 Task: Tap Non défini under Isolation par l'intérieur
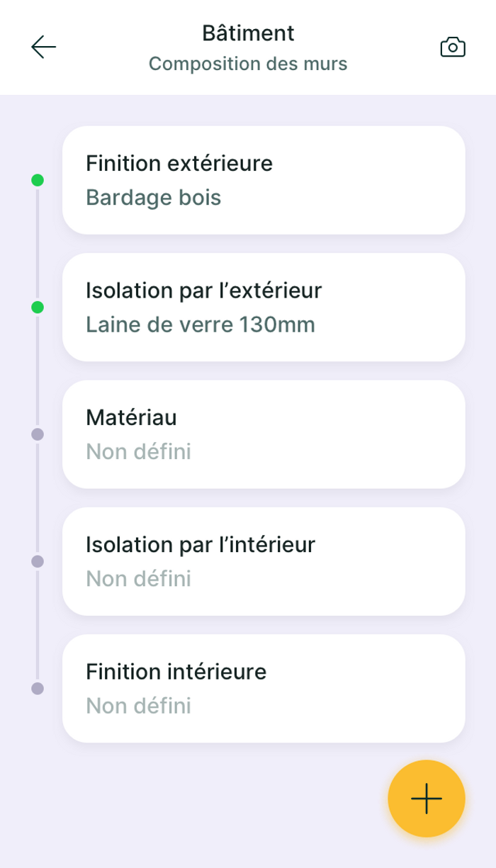(x=139, y=580)
